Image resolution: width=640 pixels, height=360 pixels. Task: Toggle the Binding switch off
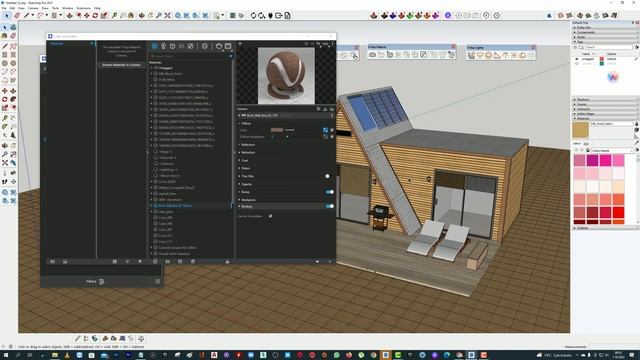click(x=329, y=206)
